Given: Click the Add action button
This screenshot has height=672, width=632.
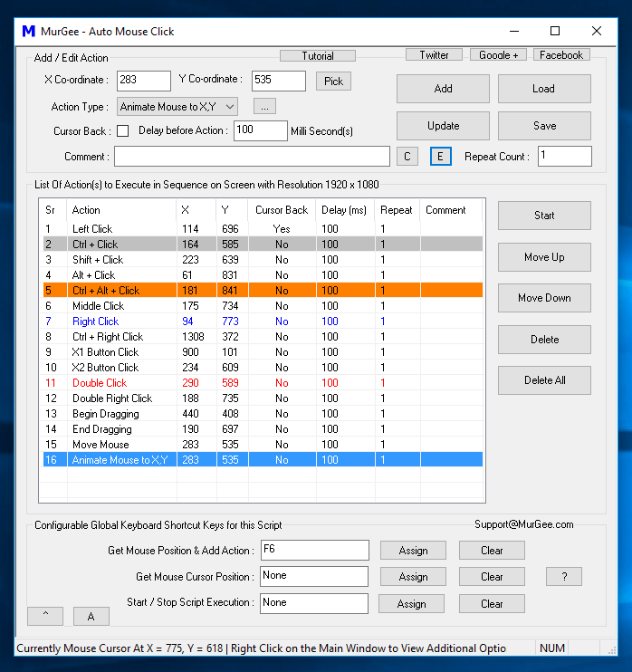Looking at the screenshot, I should point(443,89).
